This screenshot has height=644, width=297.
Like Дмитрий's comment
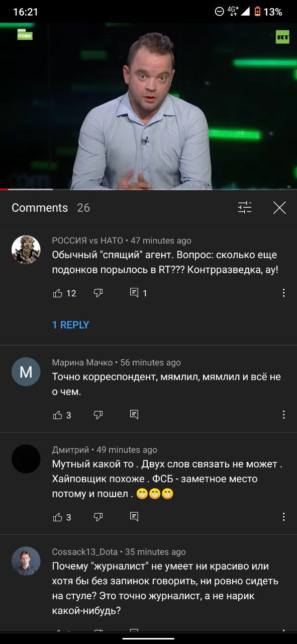[58, 517]
